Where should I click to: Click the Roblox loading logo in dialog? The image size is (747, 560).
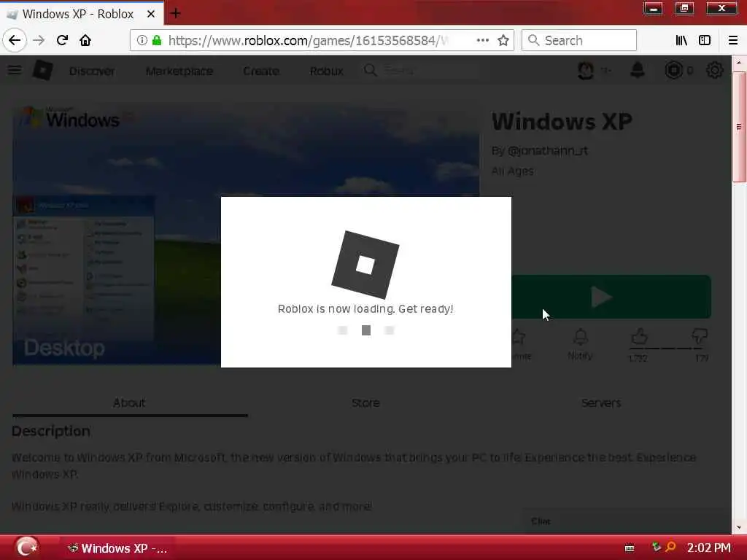[365, 265]
